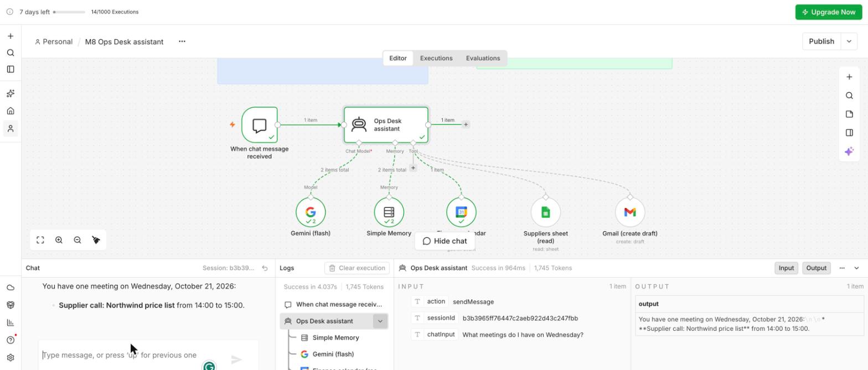868x370 pixels.
Task: Select the Suppliers sheet (read) node
Action: click(x=546, y=212)
